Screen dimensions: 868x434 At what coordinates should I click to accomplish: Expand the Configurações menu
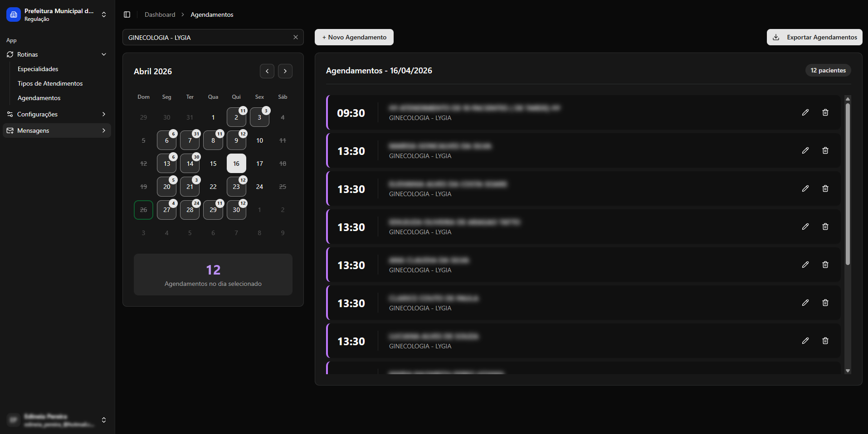[57, 114]
